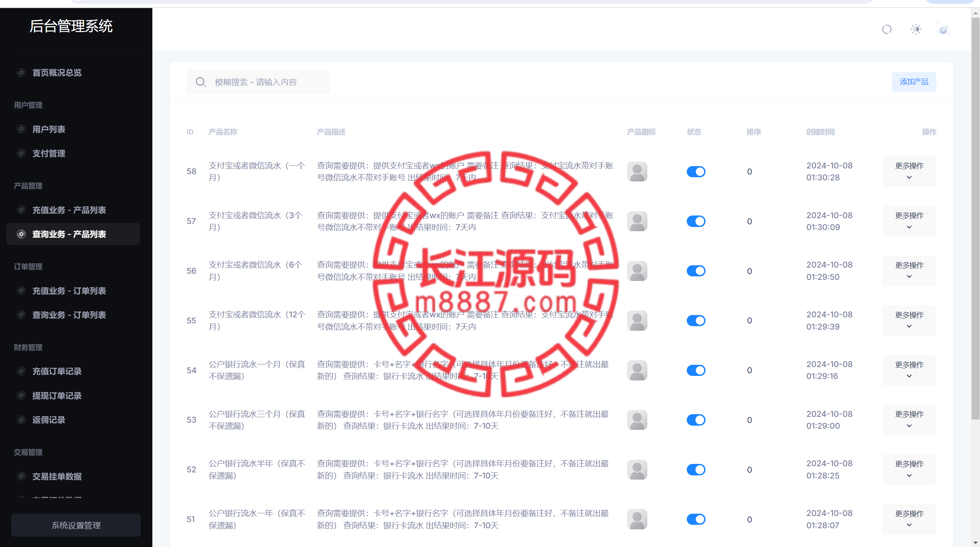980x547 pixels.
Task: Open product image of row 57
Action: coord(637,221)
